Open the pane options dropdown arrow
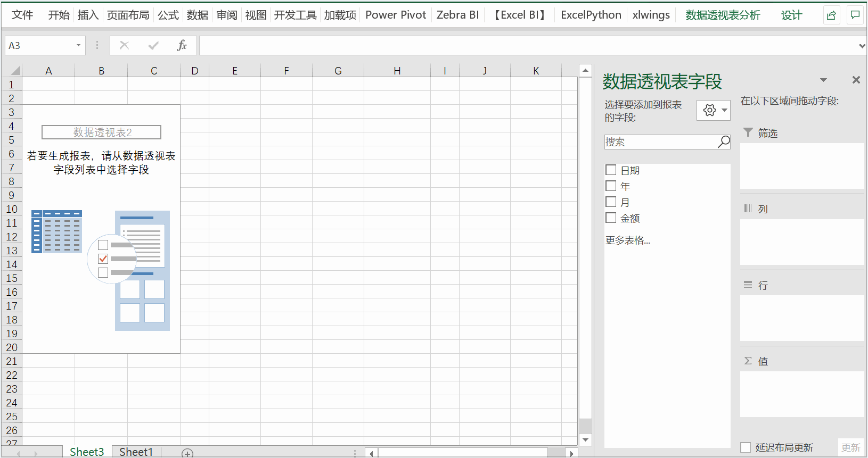Viewport: 868px width, 458px height. click(823, 80)
